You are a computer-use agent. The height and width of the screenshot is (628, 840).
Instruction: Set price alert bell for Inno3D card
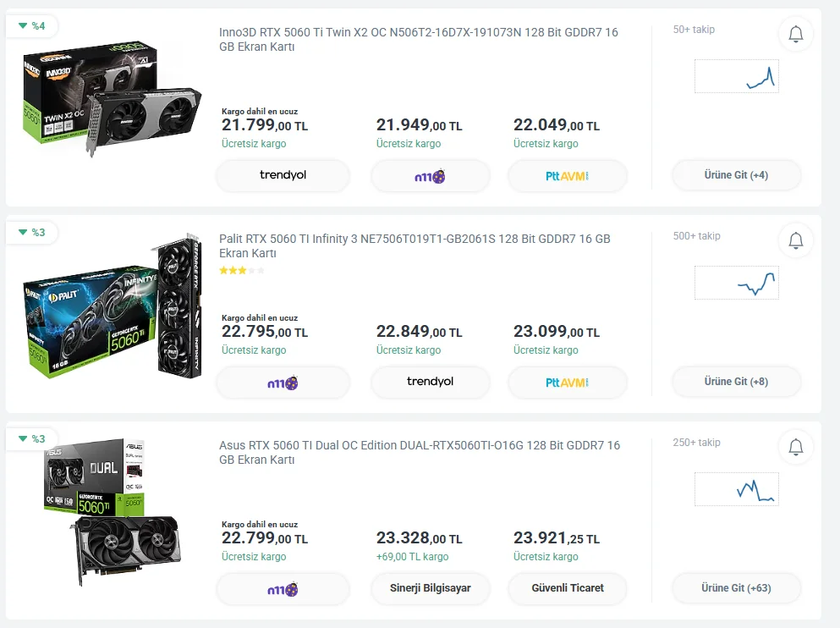pos(795,35)
